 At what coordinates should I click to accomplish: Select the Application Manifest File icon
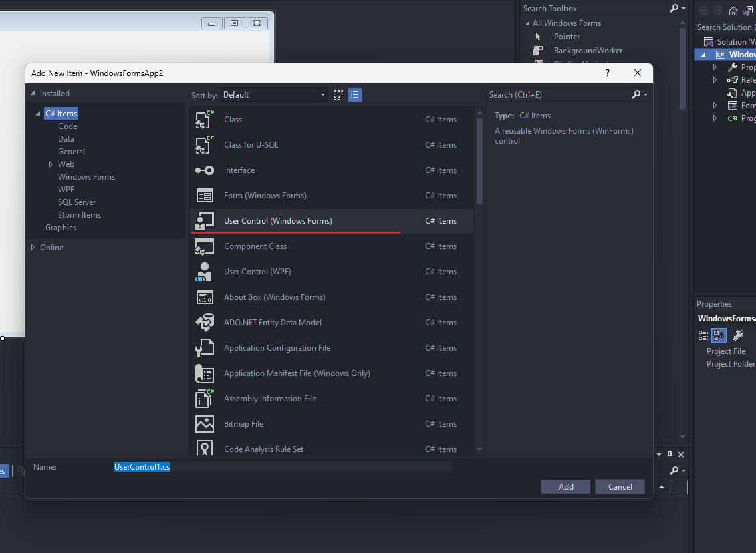click(205, 373)
